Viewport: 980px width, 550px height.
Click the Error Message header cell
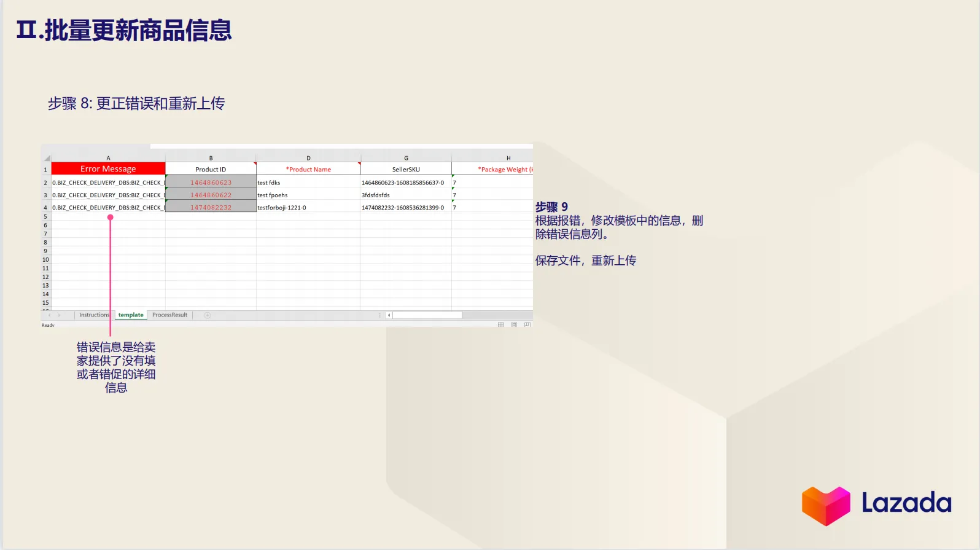pos(108,169)
